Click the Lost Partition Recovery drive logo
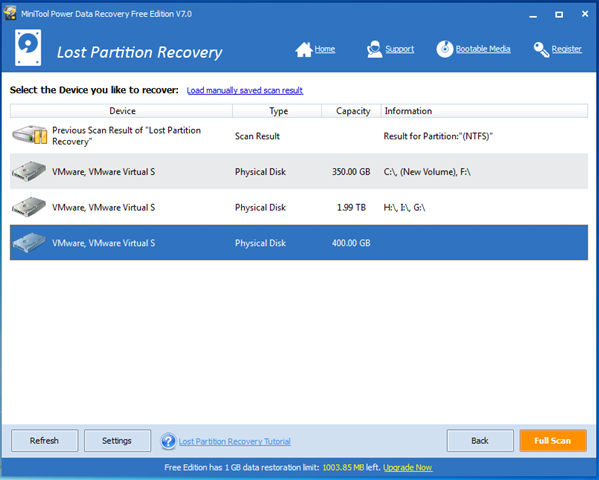 [x=28, y=48]
